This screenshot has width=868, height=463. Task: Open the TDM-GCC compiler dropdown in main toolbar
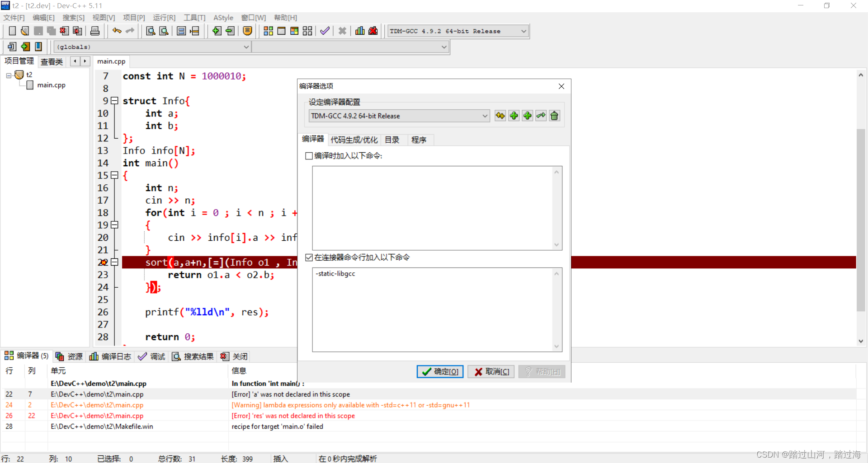coord(524,31)
